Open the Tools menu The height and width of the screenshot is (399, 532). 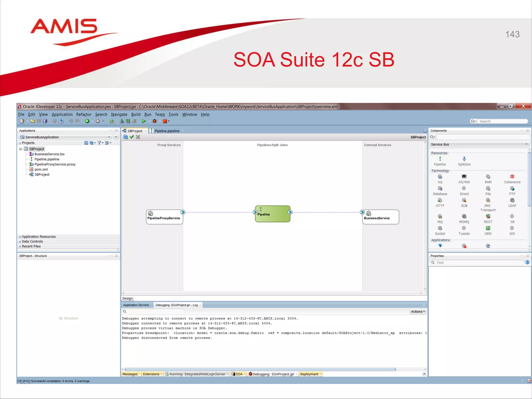[x=173, y=114]
